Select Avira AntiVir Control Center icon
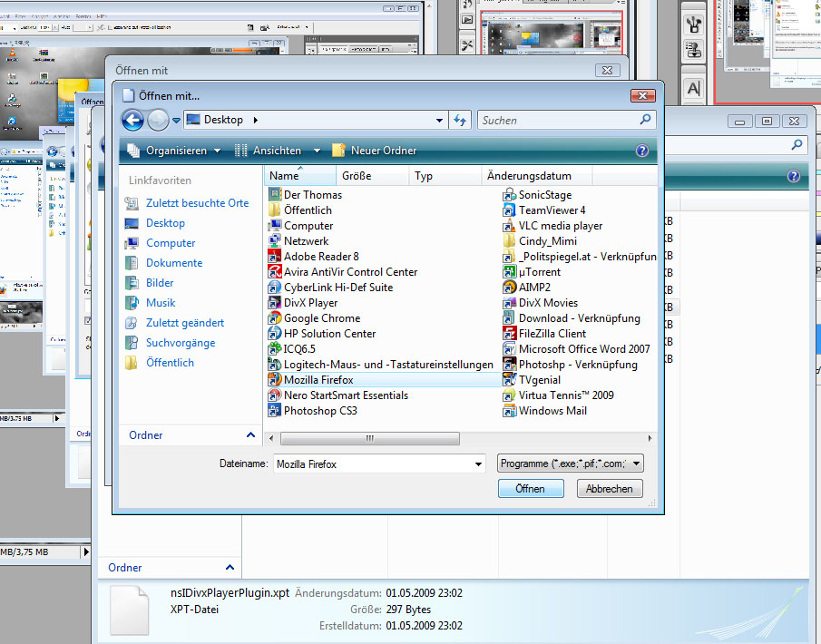The height and width of the screenshot is (644, 821). (274, 272)
